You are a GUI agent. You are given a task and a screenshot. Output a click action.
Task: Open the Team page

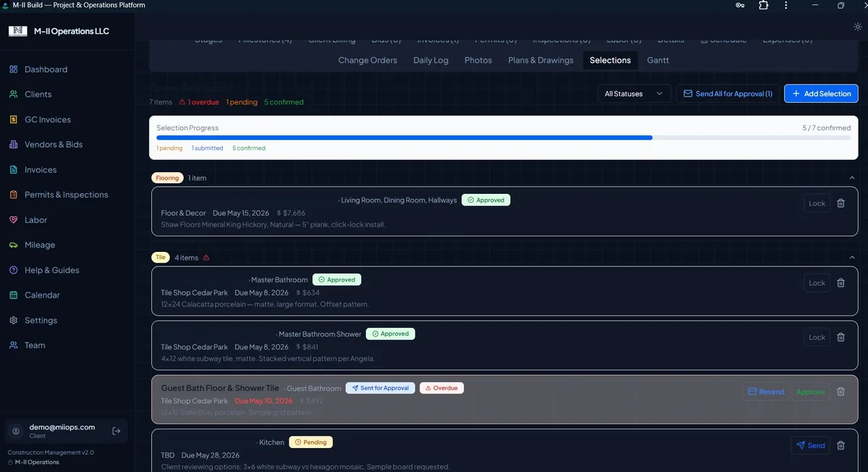coord(35,345)
